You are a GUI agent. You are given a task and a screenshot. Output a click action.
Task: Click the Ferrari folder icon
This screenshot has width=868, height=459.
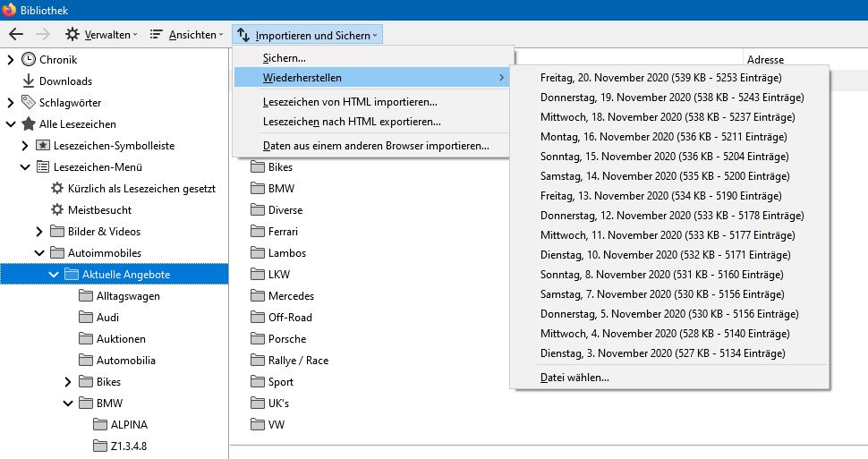coord(257,232)
